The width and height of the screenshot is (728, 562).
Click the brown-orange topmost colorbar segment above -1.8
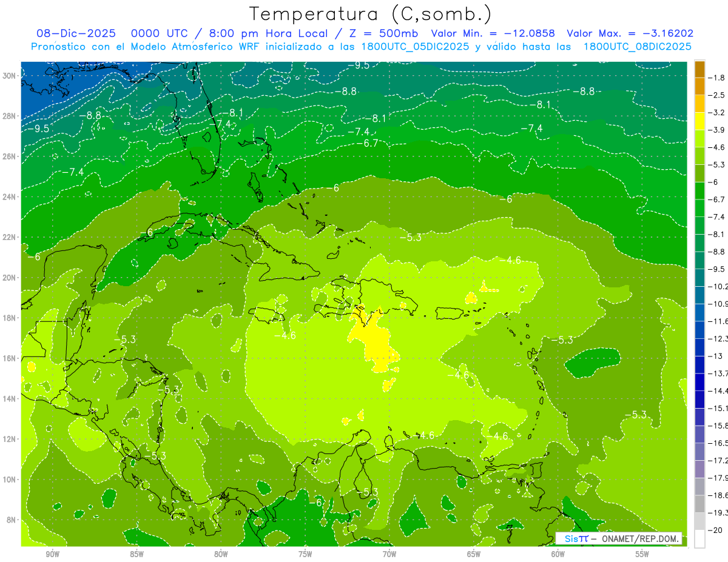[699, 69]
